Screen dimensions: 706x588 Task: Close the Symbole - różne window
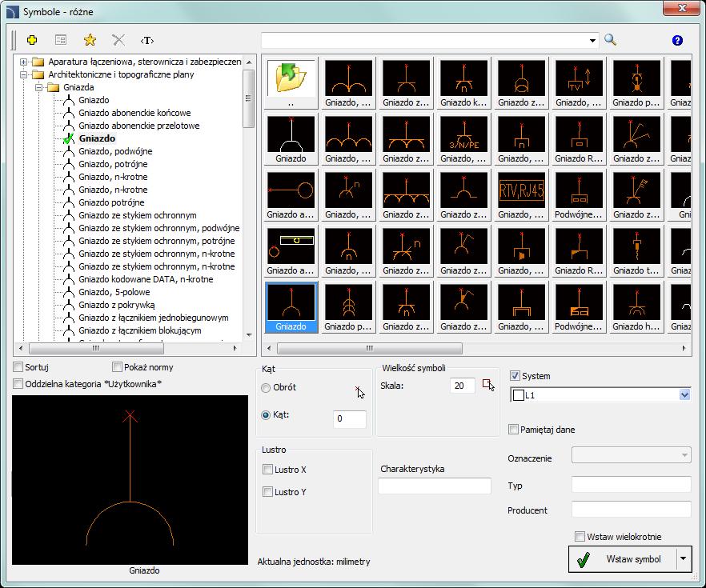point(682,8)
